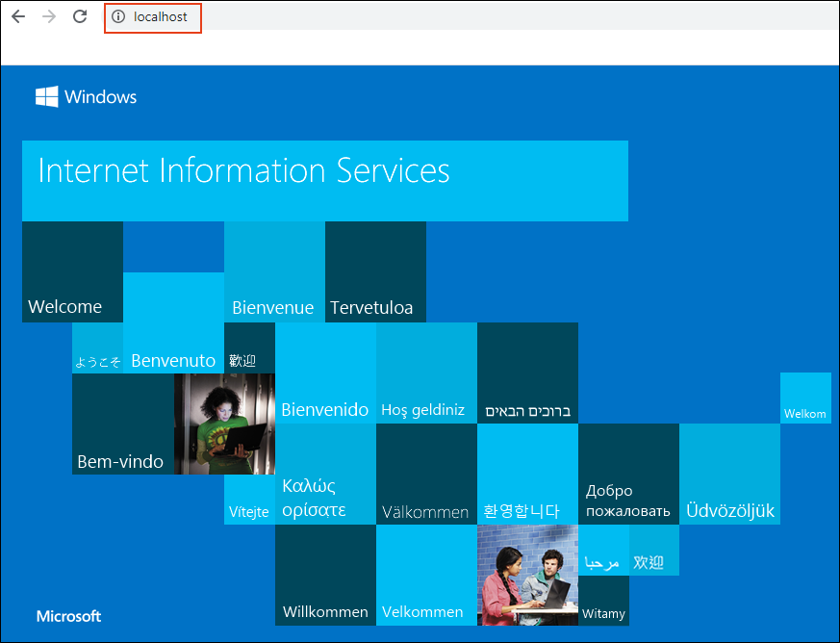Image resolution: width=840 pixels, height=643 pixels.
Task: Click the Microsoft logo text
Action: pyautogui.click(x=68, y=616)
